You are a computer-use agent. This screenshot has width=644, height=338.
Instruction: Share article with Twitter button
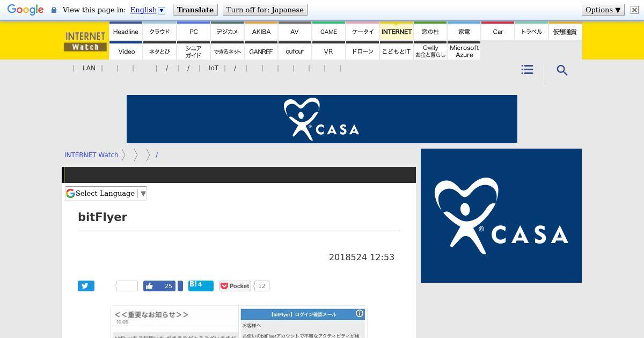point(86,286)
